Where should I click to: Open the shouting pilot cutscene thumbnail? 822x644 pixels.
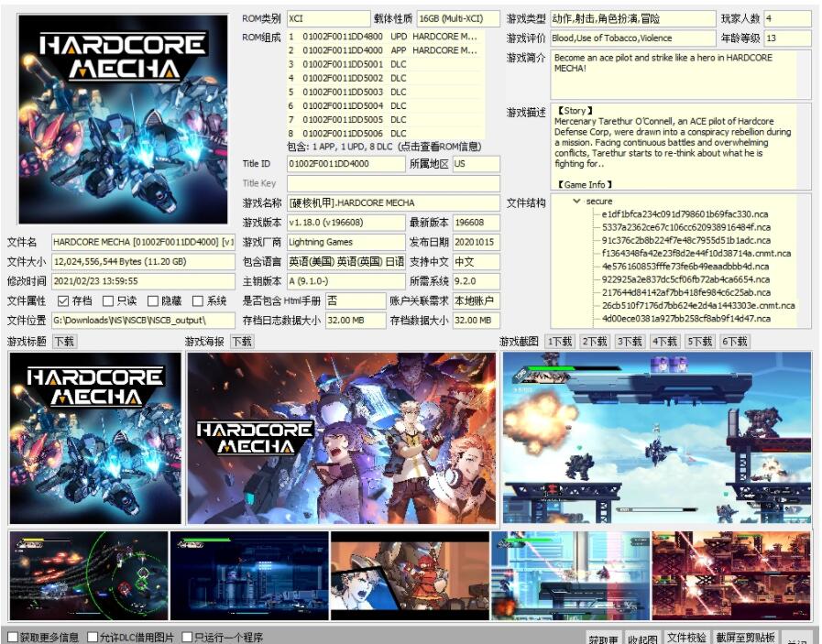tap(410, 575)
